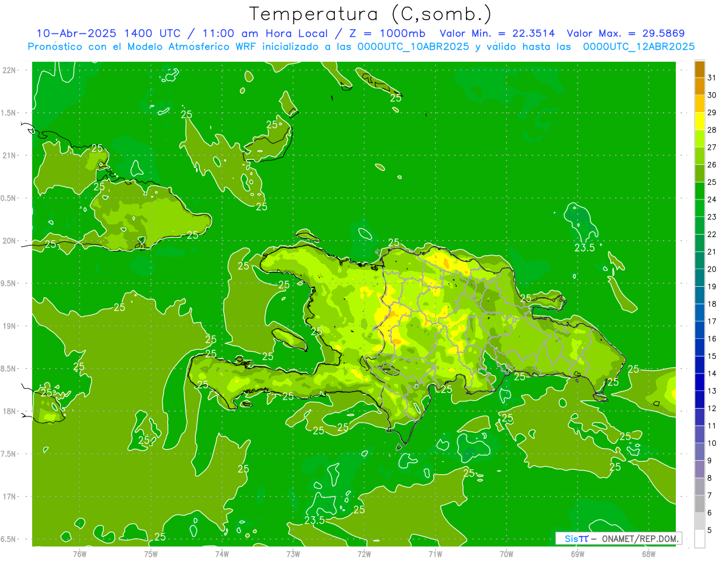Viewport: 728px width, 562px height.
Task: Click the yellow swatch between 28 and 29
Action: click(x=699, y=121)
